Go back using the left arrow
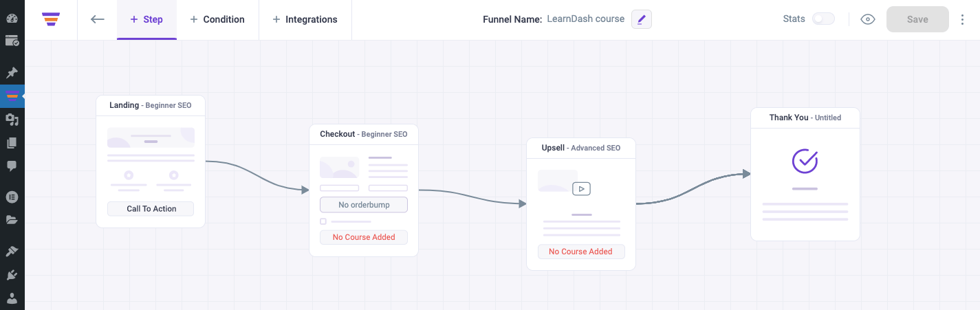The image size is (980, 310). point(98,19)
